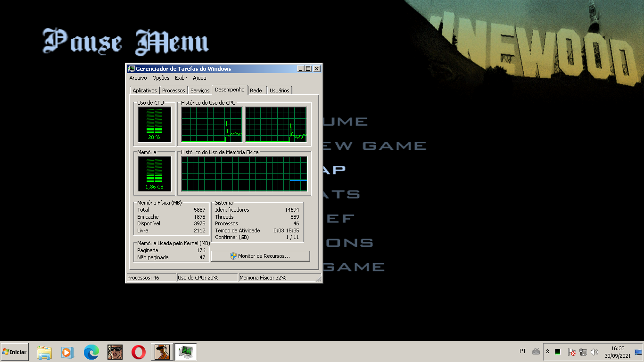Click the Memória 1,86 GB meter
Viewport: 644px width, 362px height.
[x=154, y=174]
